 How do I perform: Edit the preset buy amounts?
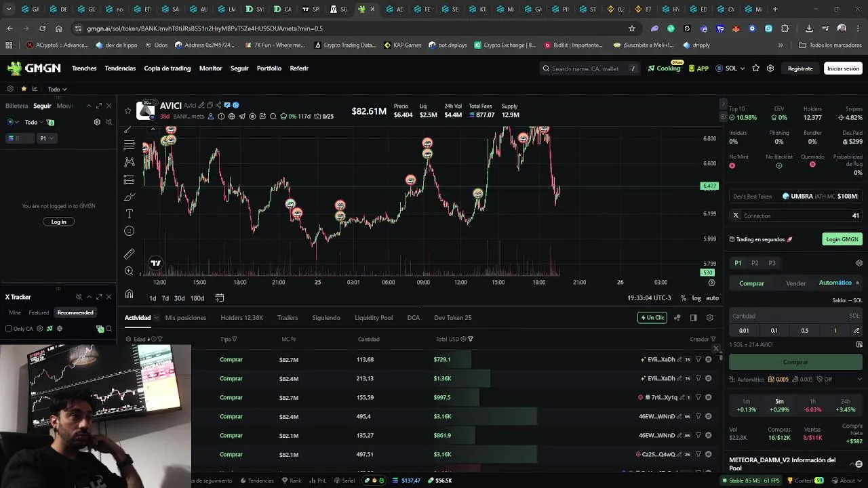tap(856, 330)
